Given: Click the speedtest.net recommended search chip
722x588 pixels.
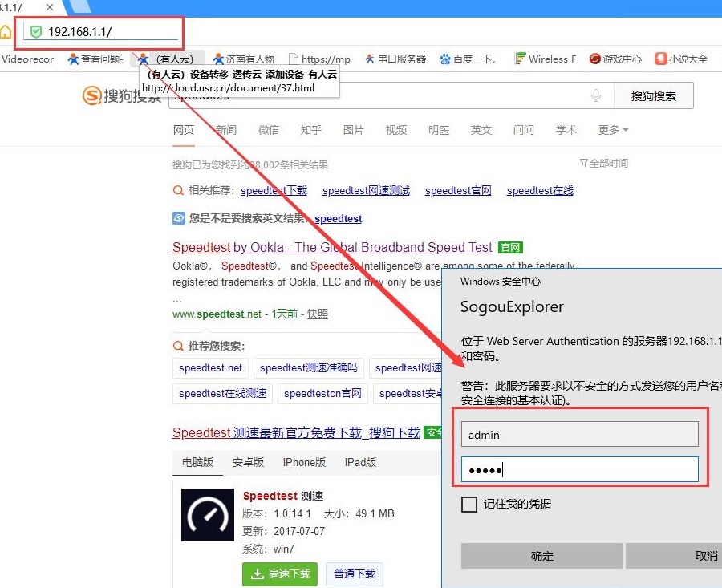Looking at the screenshot, I should pos(210,368).
